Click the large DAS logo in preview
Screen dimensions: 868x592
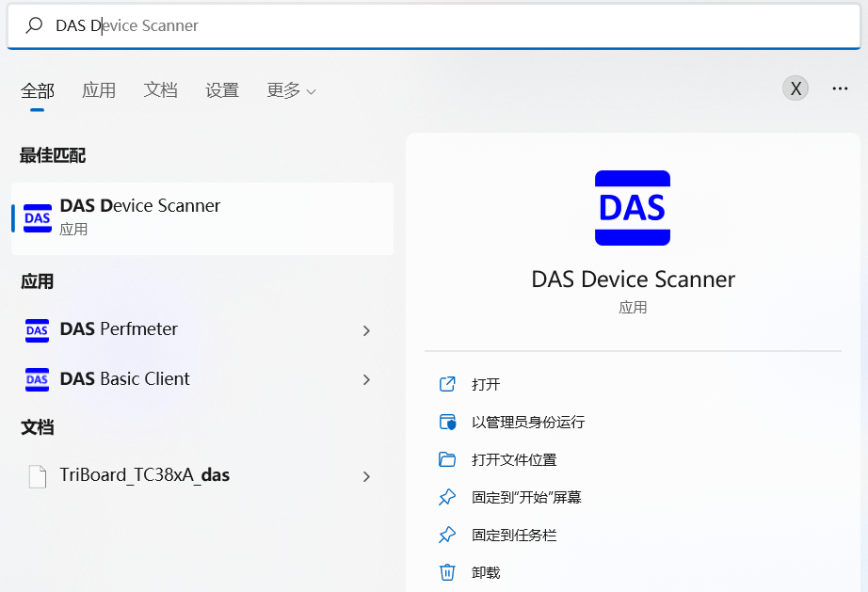coord(633,208)
